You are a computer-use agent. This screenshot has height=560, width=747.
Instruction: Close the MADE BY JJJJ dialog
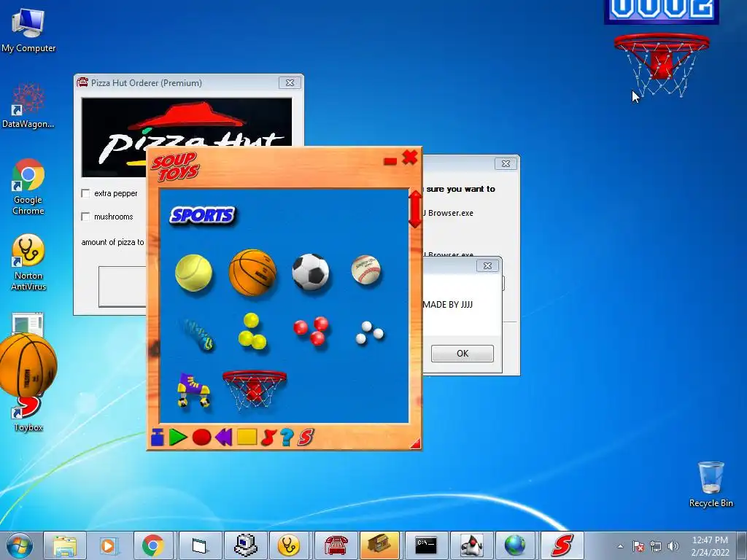pos(487,265)
